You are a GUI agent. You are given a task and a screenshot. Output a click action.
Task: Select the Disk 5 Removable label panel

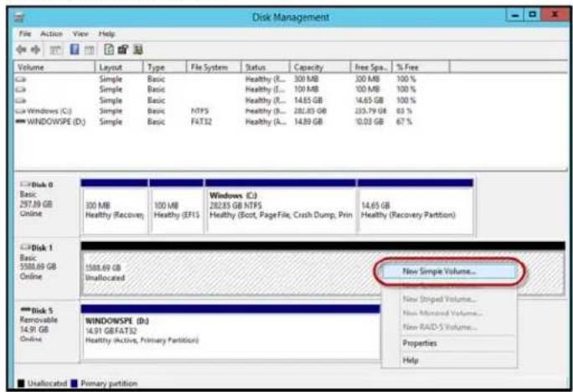coord(47,332)
